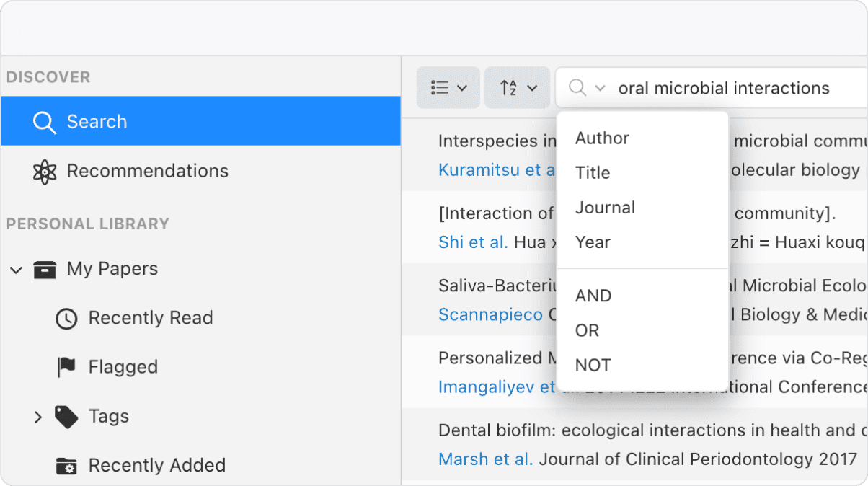The width and height of the screenshot is (868, 486).
Task: Click the Tags label icon
Action: pyautogui.click(x=65, y=416)
